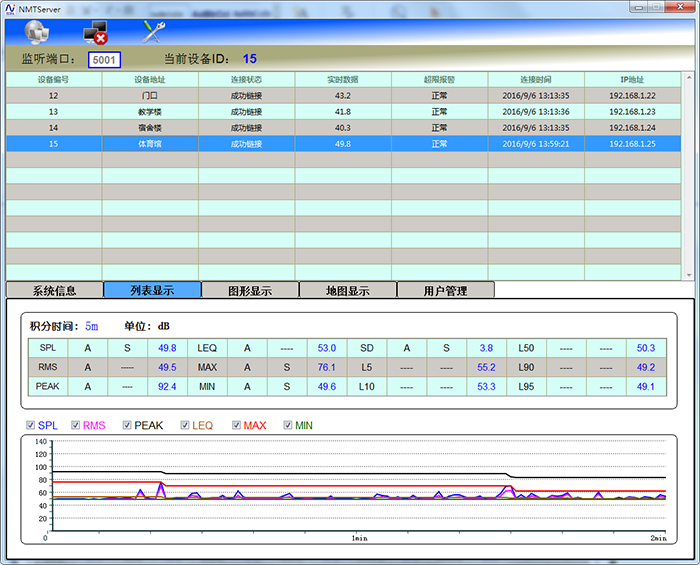Uncheck the RMS curve checkbox
The height and width of the screenshot is (565, 700).
73,425
